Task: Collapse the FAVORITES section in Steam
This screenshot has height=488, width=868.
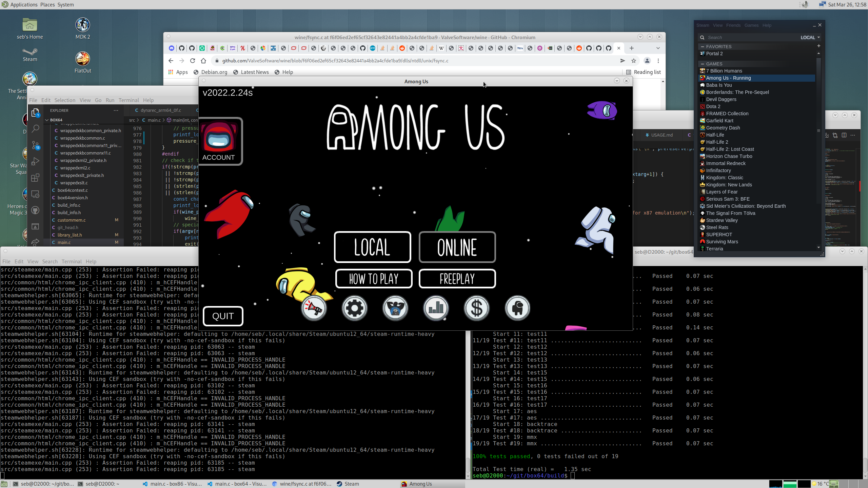Action: [703, 46]
